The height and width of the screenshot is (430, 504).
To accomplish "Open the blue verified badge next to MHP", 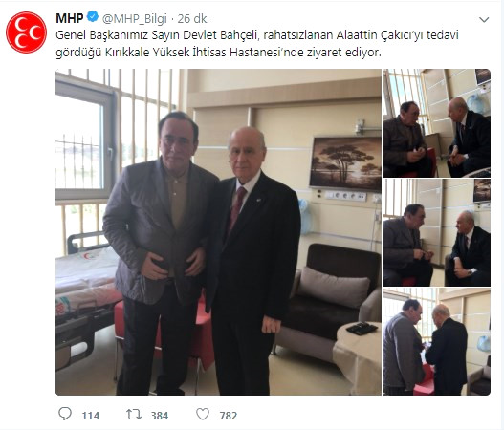I will 93,16.
